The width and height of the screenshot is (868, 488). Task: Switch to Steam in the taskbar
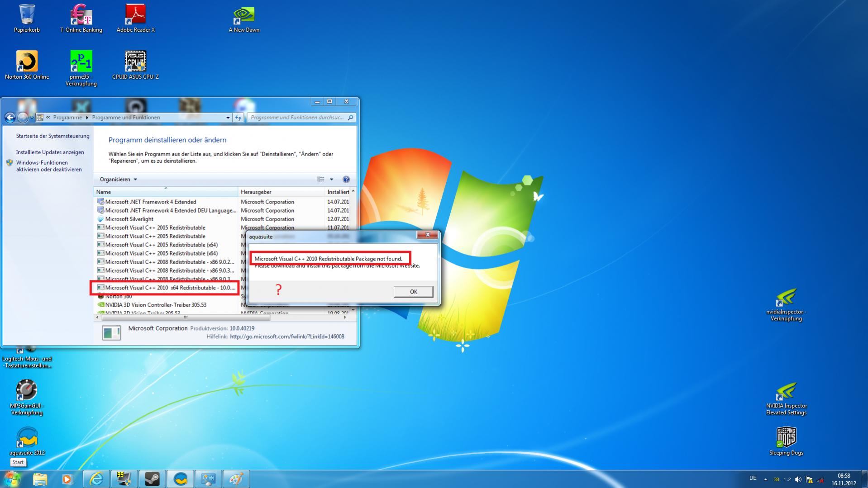[x=152, y=479]
